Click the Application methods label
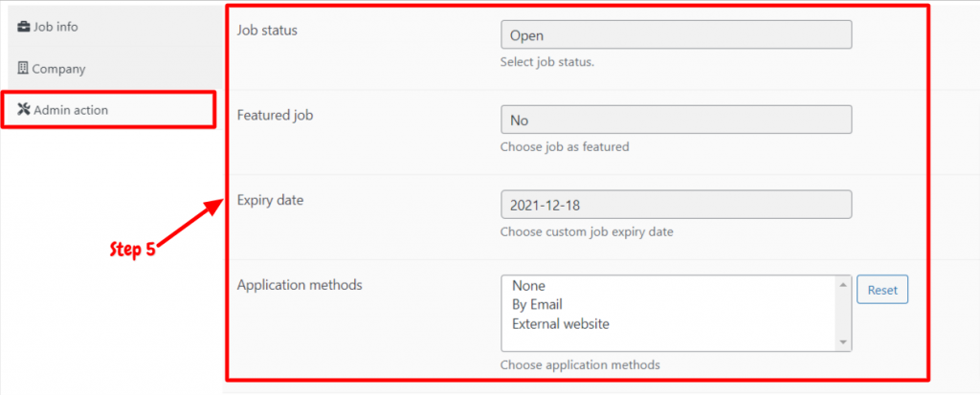The width and height of the screenshot is (980, 395). (300, 285)
